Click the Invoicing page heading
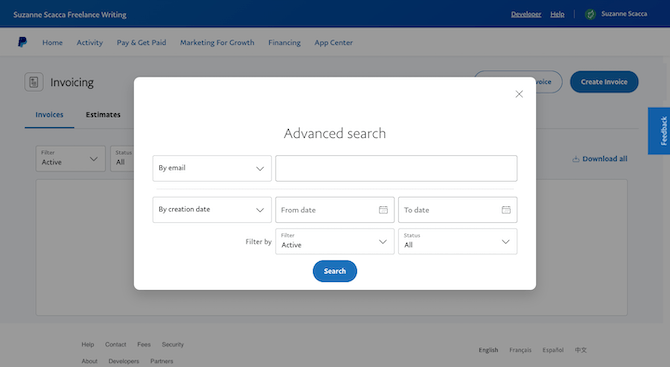Viewport: 670px width, 367px height. [x=72, y=82]
